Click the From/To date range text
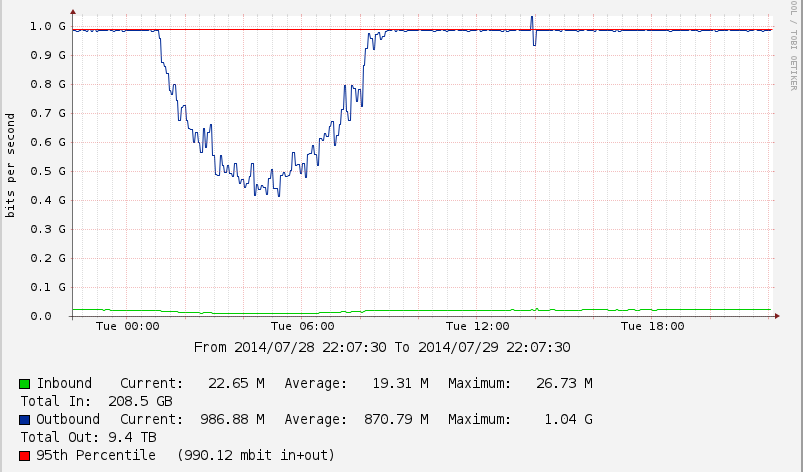This screenshot has height=472, width=803. pos(382,348)
